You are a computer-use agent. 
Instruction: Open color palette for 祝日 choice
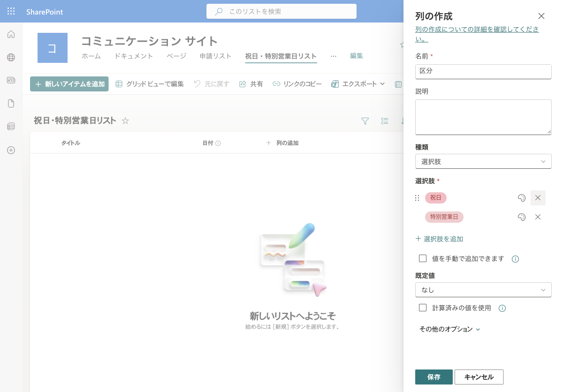(521, 198)
